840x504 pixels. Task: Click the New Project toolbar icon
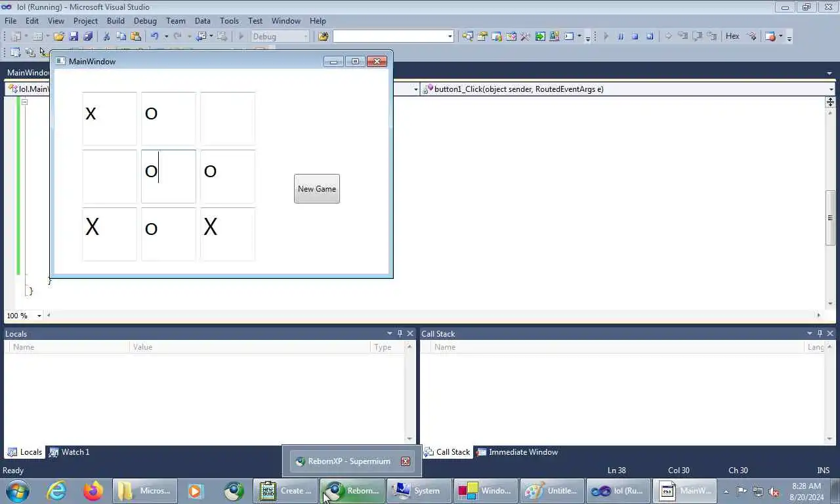[x=16, y=37]
